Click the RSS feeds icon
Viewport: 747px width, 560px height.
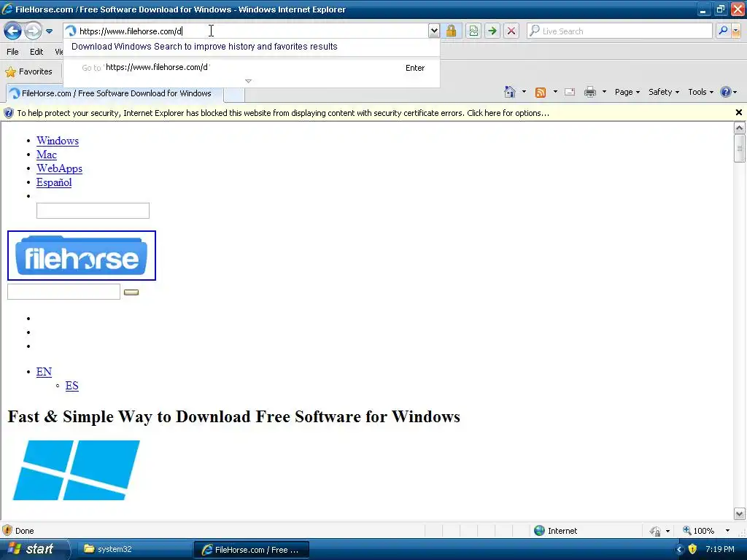541,92
